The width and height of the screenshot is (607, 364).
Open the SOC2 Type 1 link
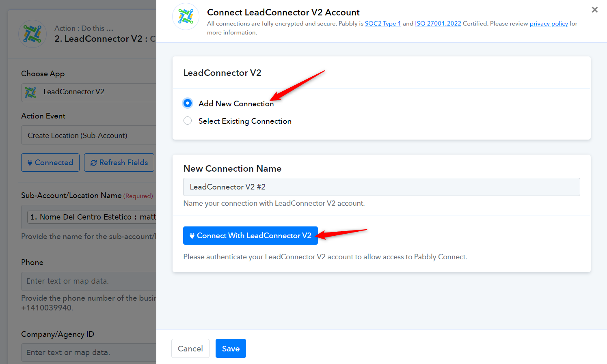383,24
